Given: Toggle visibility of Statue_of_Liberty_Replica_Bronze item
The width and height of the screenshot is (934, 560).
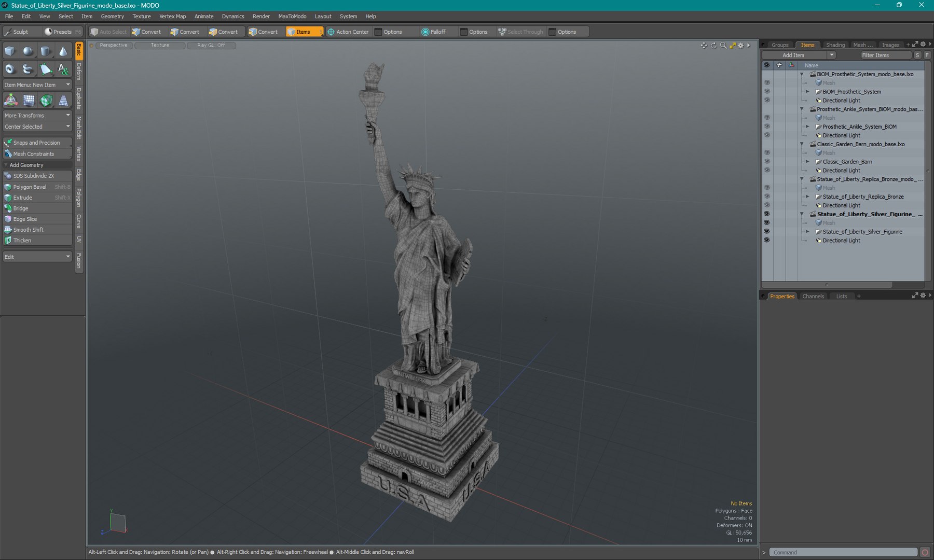Looking at the screenshot, I should pos(767,197).
